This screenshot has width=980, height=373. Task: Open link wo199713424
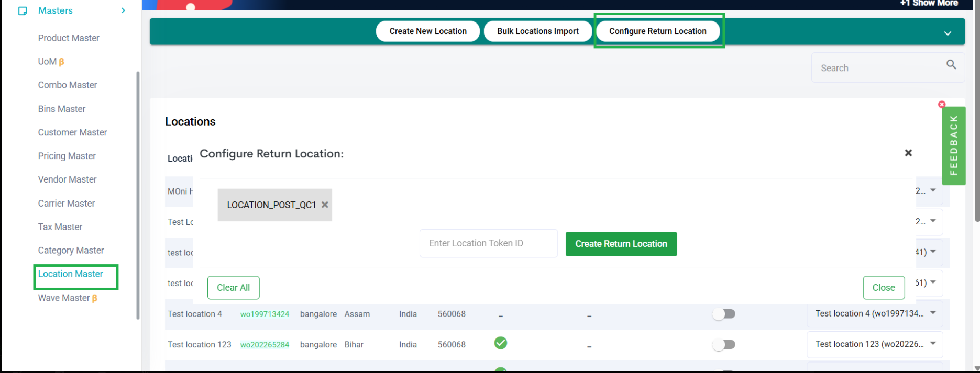pyautogui.click(x=265, y=314)
